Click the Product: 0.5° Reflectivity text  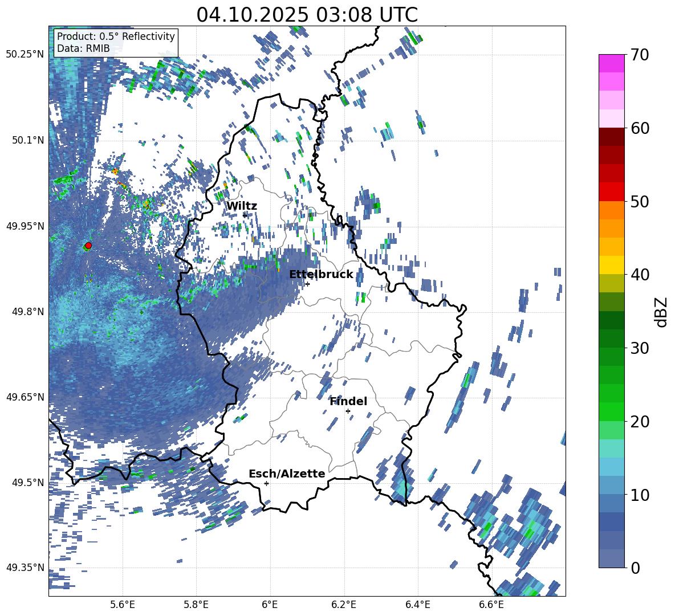point(116,36)
